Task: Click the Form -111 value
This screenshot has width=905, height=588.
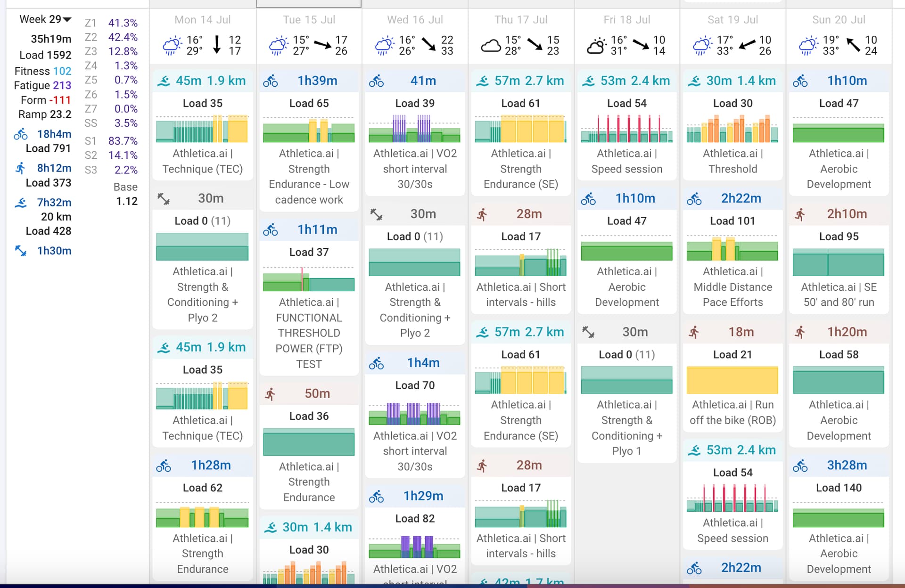Action: click(x=59, y=100)
